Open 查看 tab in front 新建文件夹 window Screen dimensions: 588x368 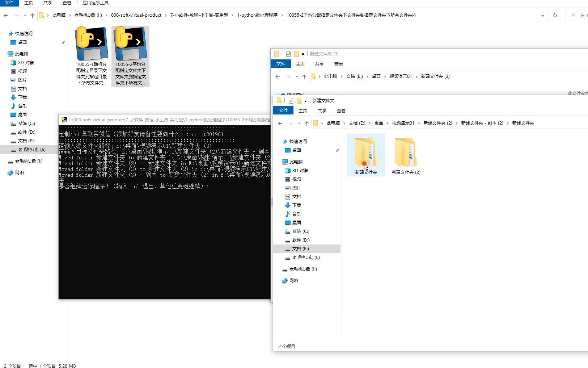pyautogui.click(x=341, y=110)
